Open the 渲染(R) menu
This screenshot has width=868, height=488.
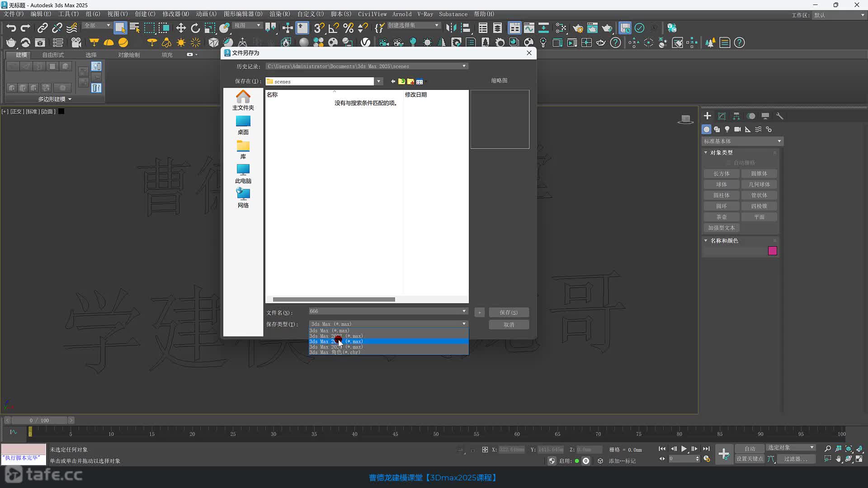[x=280, y=14]
